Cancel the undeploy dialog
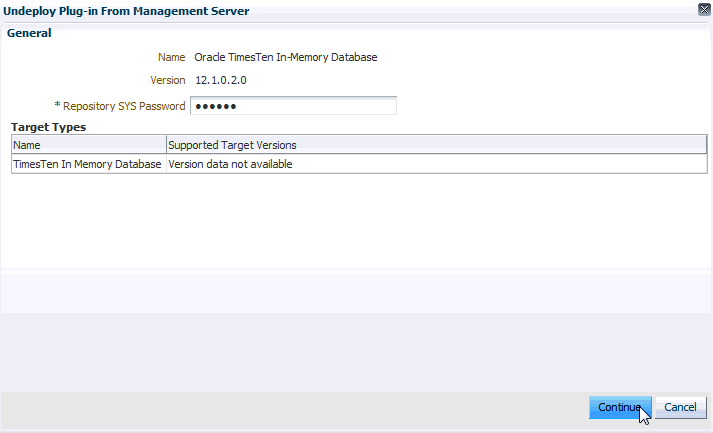Screen dimensions: 713x433 tap(681, 407)
